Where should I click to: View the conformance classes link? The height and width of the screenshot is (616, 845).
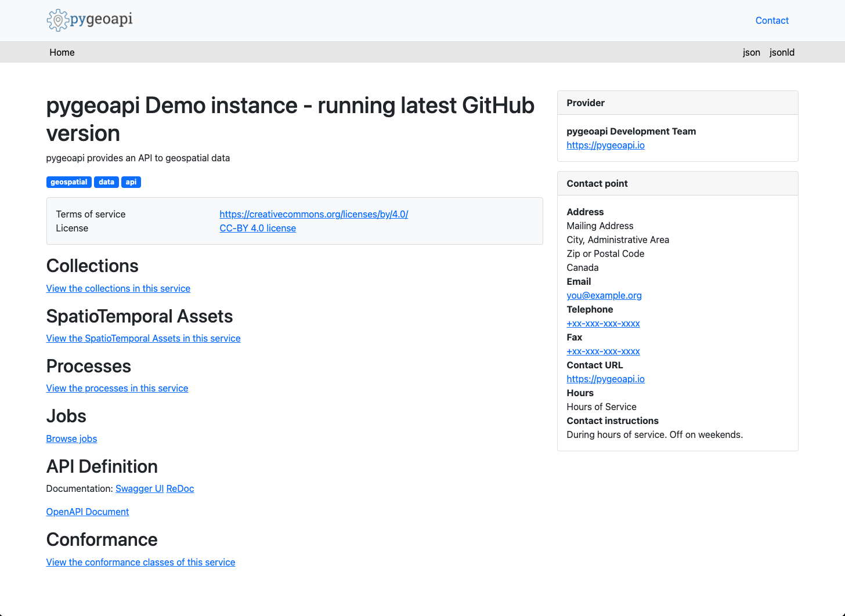(x=140, y=562)
